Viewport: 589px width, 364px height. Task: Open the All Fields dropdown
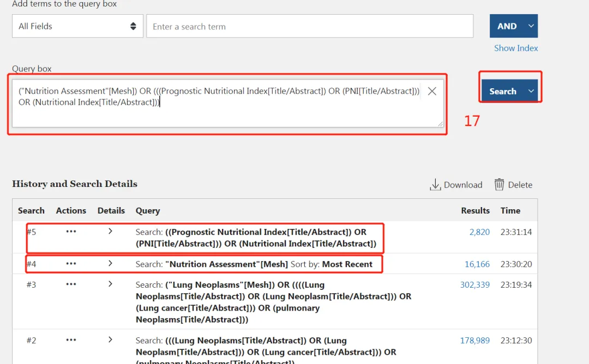(x=77, y=26)
